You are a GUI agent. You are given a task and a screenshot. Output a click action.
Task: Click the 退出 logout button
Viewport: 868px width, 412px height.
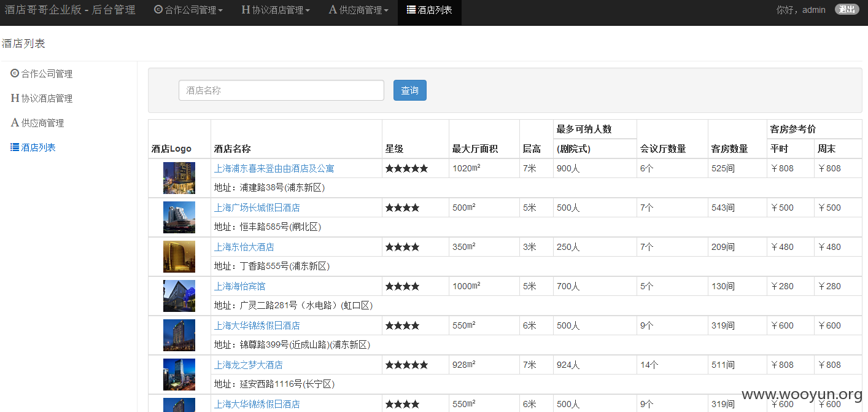coord(847,9)
